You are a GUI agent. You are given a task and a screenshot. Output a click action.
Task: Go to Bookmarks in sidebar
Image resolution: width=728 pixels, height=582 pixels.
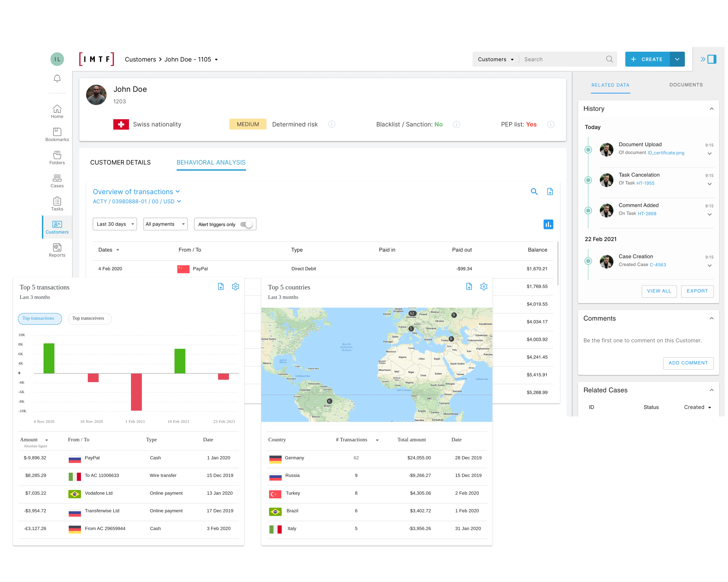[x=57, y=135]
